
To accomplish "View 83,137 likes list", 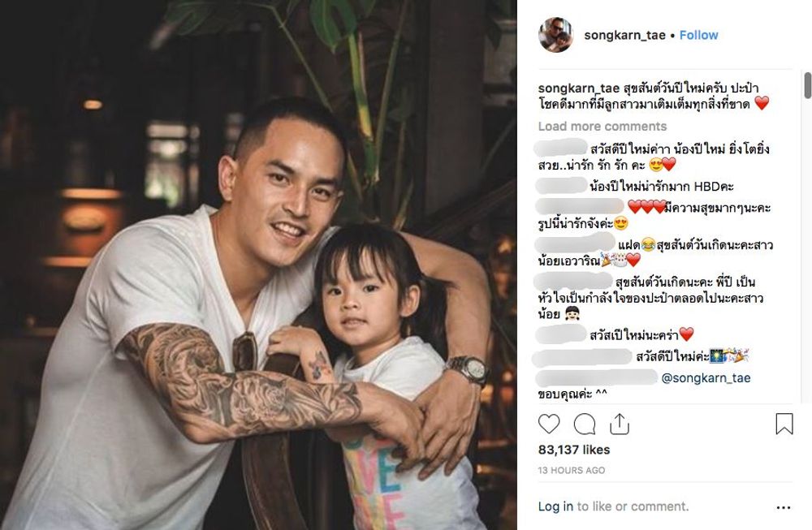I will (x=574, y=450).
